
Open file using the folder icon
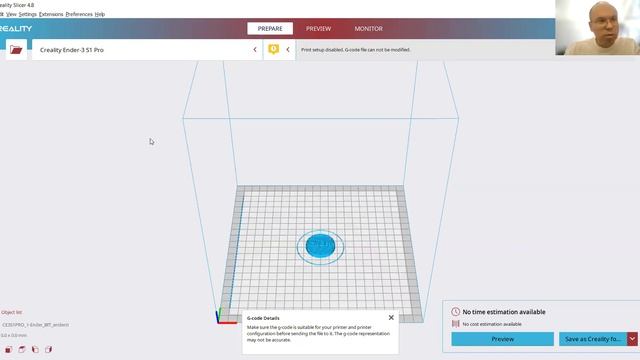pyautogui.click(x=16, y=50)
